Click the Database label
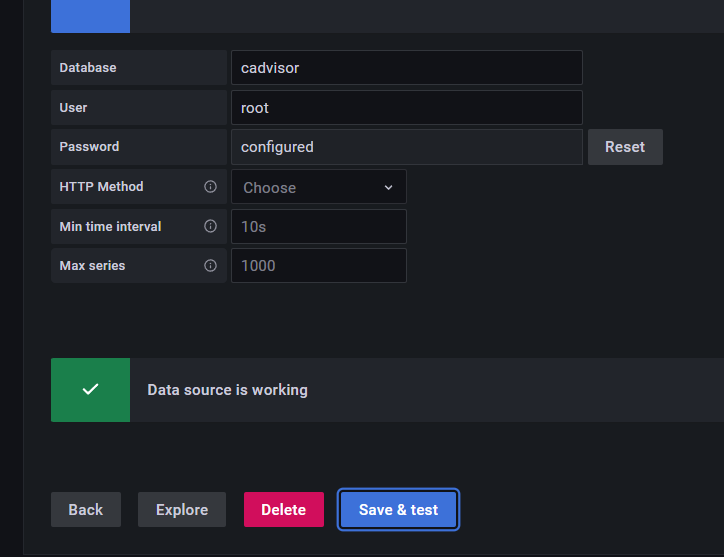 tap(88, 68)
